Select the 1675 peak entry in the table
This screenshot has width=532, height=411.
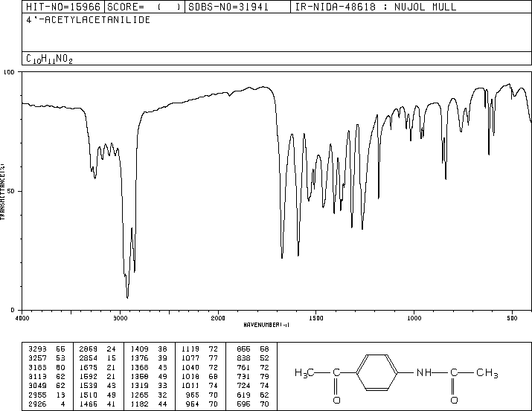point(97,367)
